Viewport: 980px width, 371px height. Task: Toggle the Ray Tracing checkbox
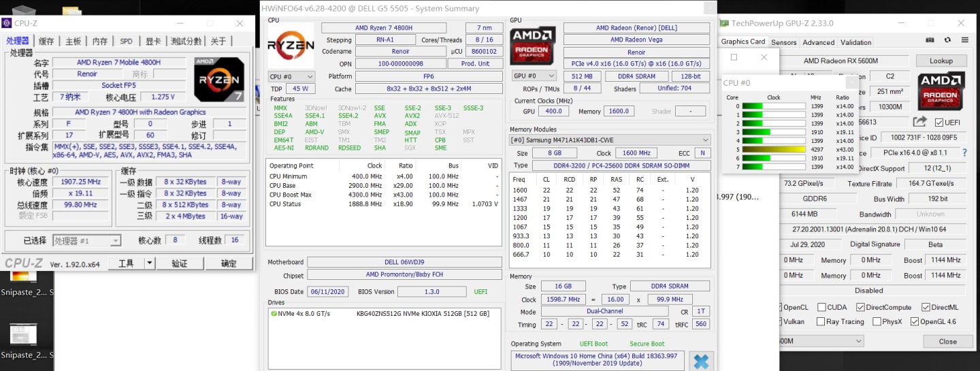click(821, 322)
